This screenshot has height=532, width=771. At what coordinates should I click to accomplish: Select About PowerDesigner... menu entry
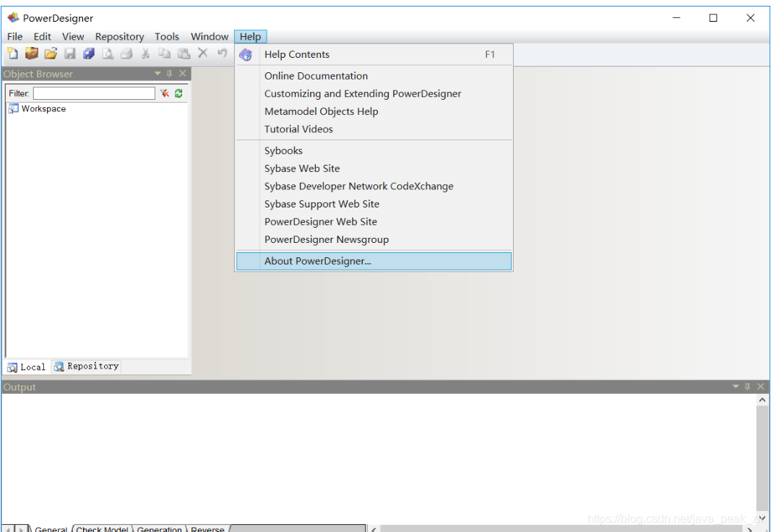(x=374, y=261)
